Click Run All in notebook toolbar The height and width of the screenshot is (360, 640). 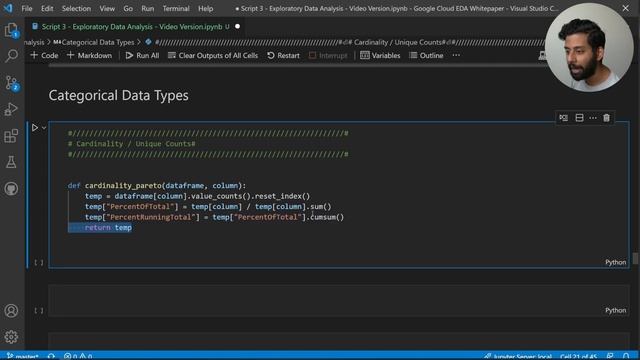pyautogui.click(x=142, y=56)
